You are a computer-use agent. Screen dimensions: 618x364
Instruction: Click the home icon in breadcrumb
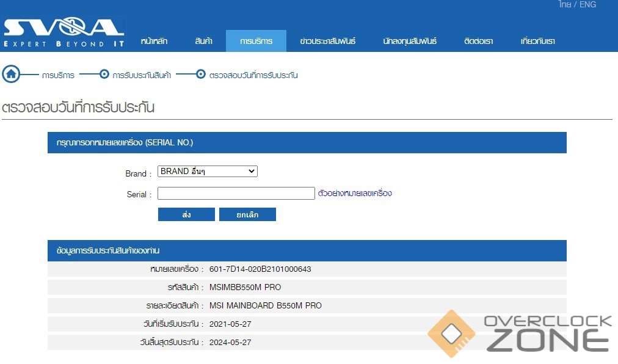[x=11, y=75]
